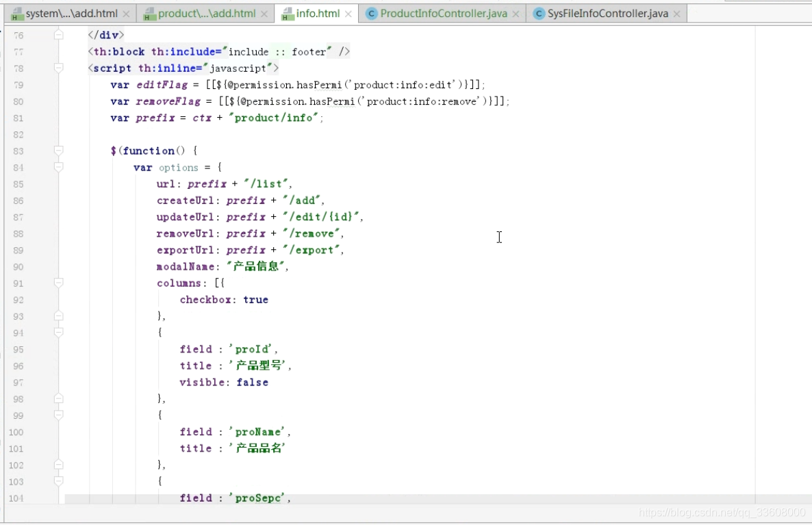
Task: Open the SysFileInfoController.java tab
Action: pyautogui.click(x=607, y=14)
